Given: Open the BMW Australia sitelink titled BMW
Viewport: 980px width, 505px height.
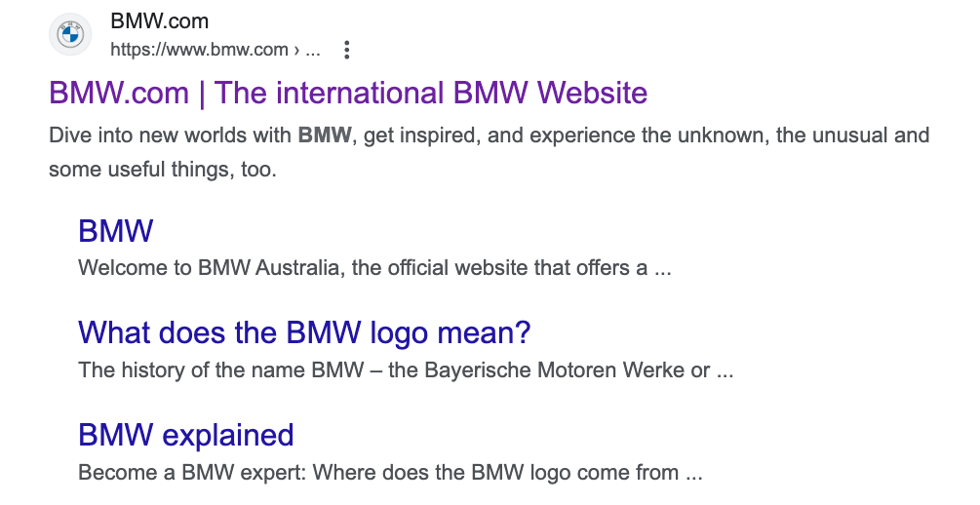Looking at the screenshot, I should pos(116,231).
